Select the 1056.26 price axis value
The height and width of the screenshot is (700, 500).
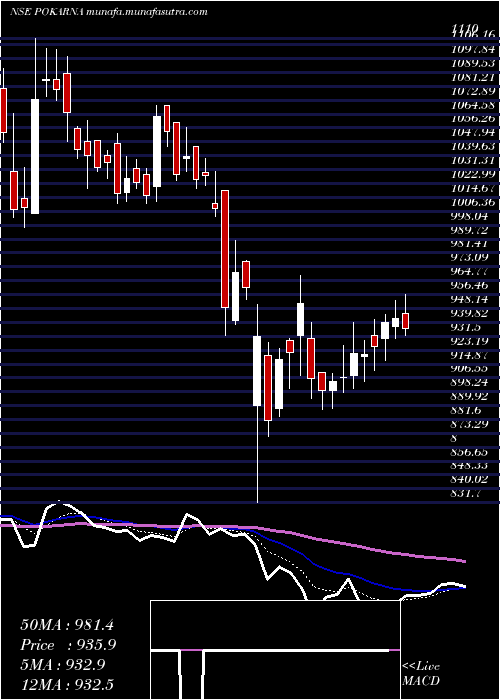474,119
